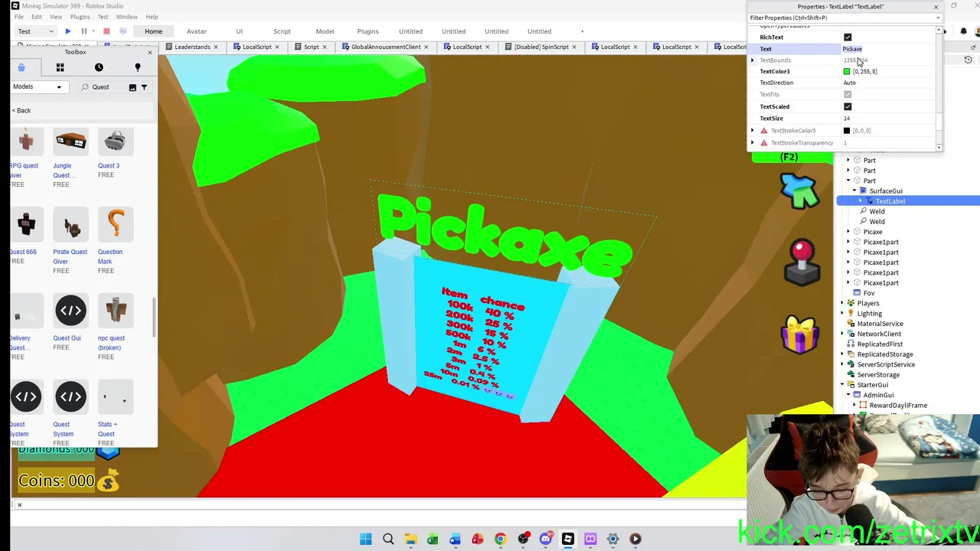Click the red Stop test button
This screenshot has height=551, width=980.
click(x=106, y=31)
